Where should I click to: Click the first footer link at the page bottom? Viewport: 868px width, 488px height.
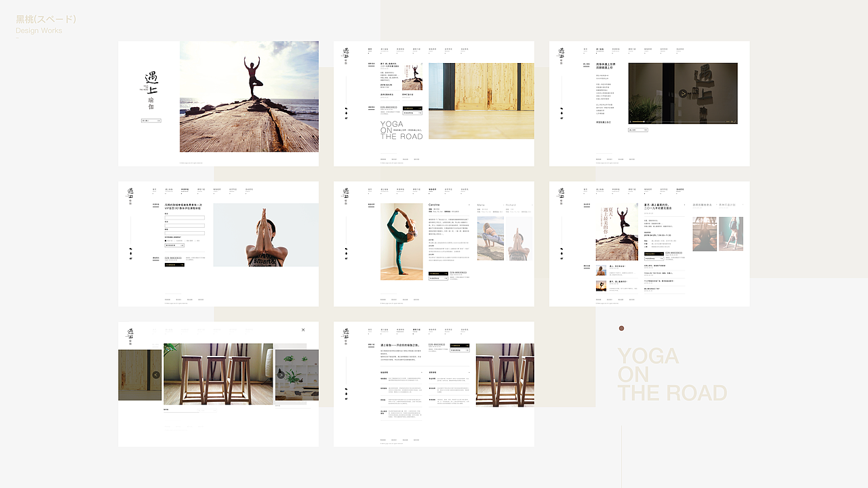click(x=167, y=298)
